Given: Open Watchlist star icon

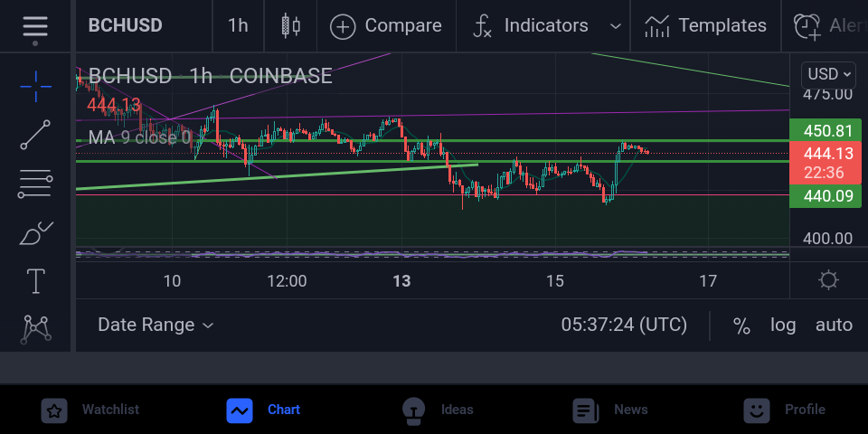Looking at the screenshot, I should (x=54, y=410).
